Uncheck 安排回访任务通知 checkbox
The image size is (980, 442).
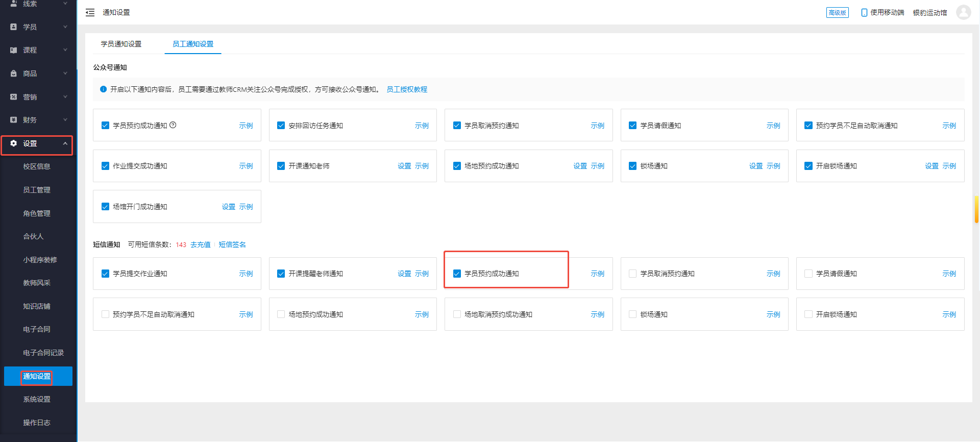(x=281, y=126)
